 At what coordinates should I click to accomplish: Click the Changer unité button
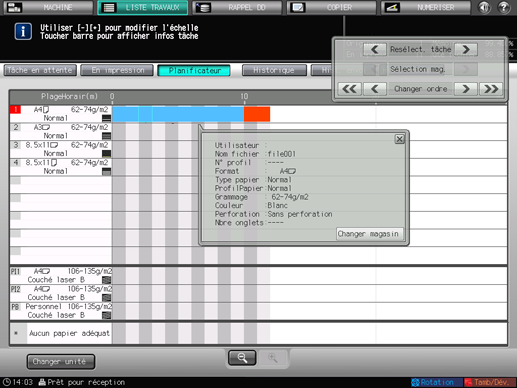(x=61, y=362)
